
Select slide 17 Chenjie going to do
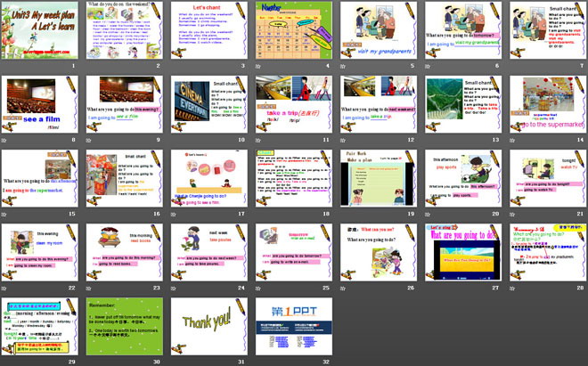[x=209, y=178]
